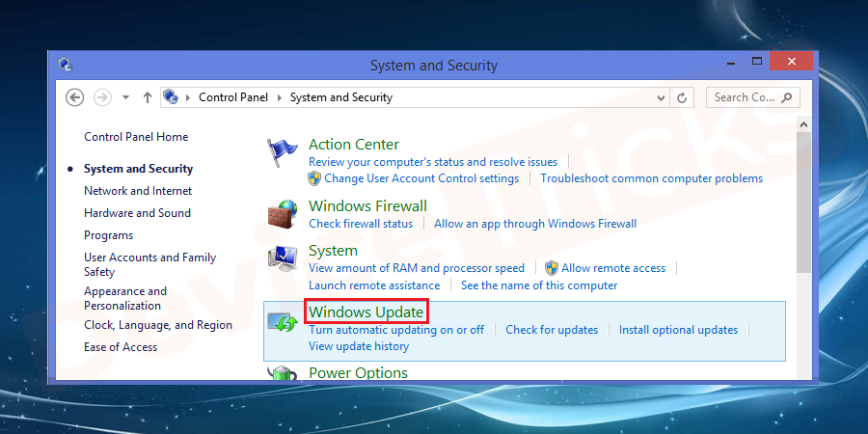Open Network and Internet category
Viewport: 868px width, 434px height.
click(x=138, y=191)
